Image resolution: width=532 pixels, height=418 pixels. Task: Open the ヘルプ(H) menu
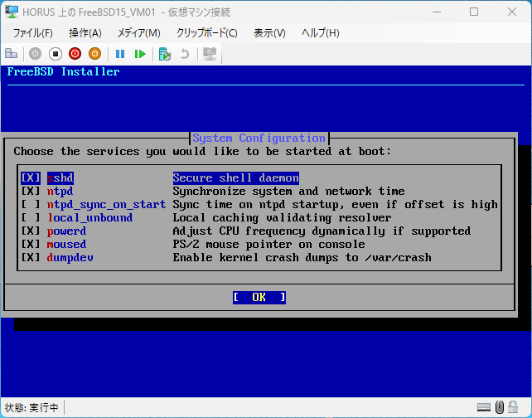[x=321, y=33]
